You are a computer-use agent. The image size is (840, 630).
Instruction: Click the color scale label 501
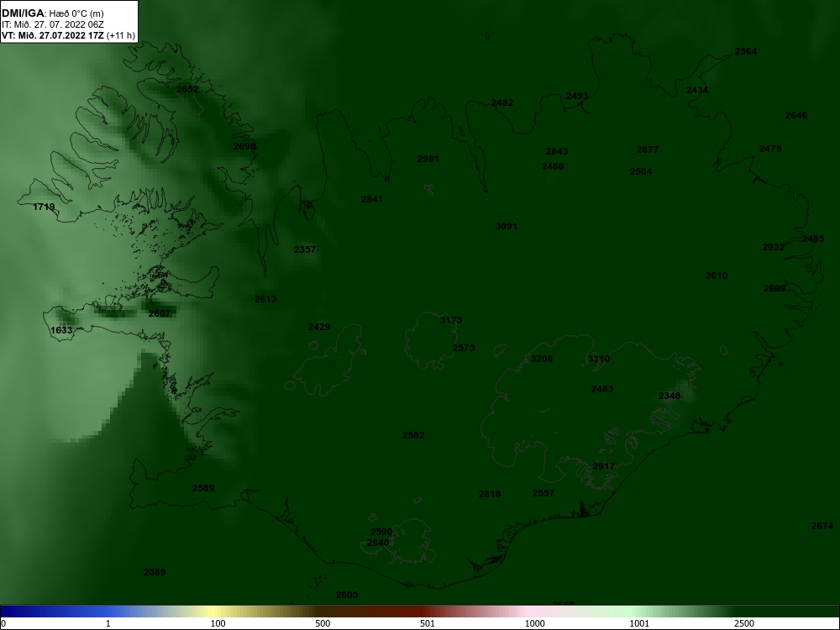coord(428,624)
